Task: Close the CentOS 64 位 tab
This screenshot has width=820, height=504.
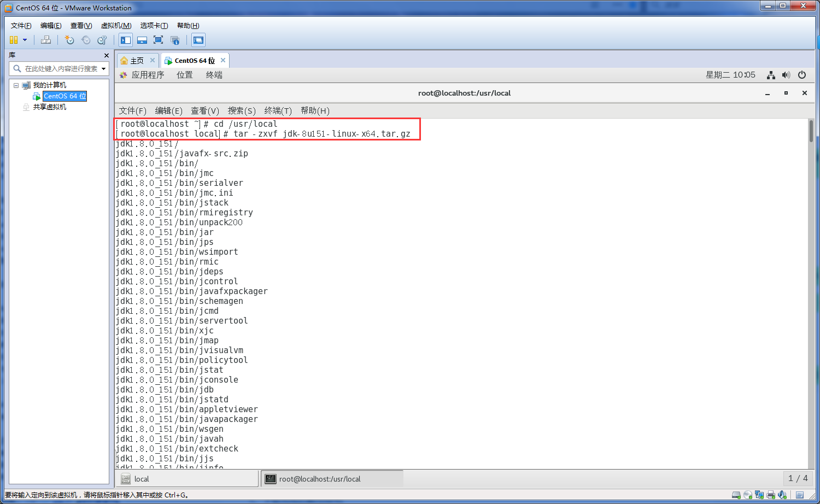Action: click(x=223, y=60)
